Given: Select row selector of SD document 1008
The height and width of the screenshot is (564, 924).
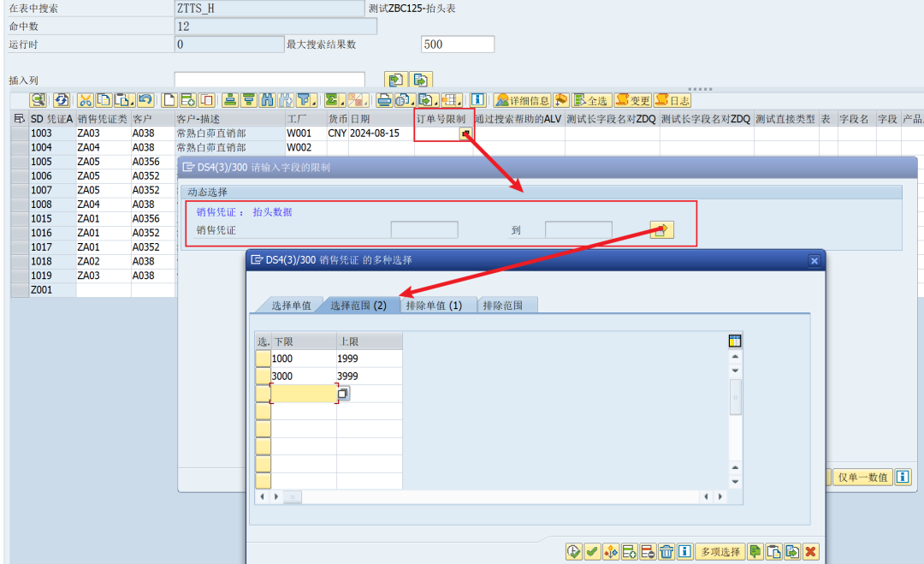Looking at the screenshot, I should point(20,205).
